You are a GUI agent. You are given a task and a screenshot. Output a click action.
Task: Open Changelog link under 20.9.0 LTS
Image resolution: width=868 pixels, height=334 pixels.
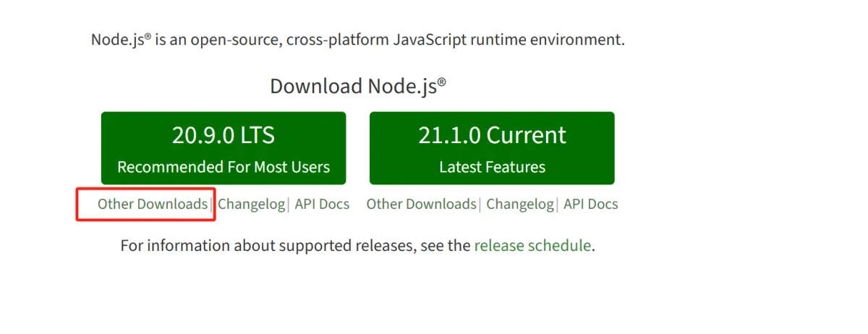tap(251, 204)
